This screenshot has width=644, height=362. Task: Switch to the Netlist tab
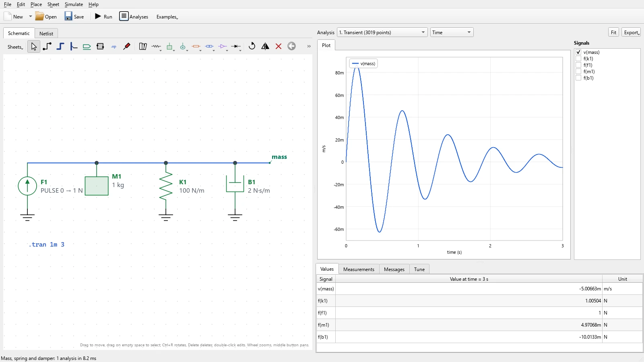46,33
